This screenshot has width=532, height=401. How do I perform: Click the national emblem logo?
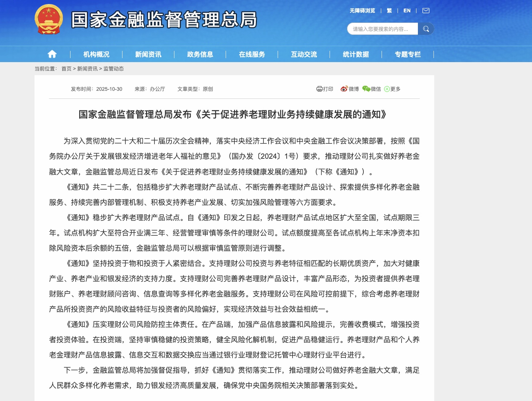pos(49,19)
